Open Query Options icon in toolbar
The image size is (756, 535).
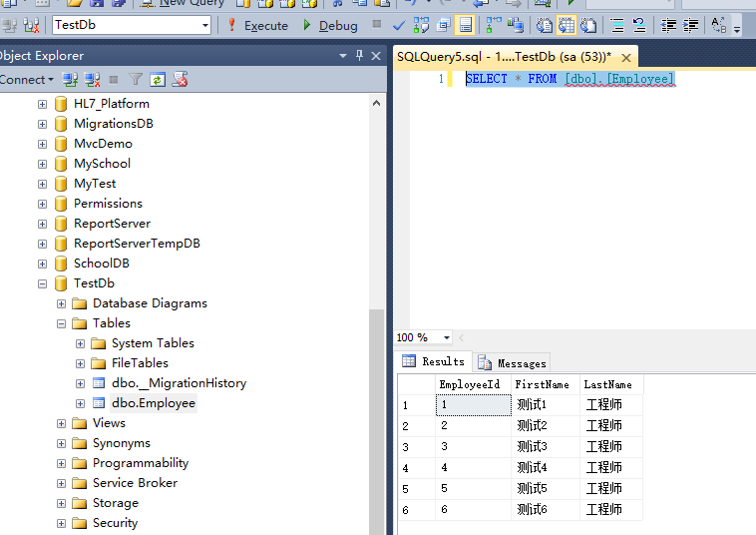pos(443,25)
